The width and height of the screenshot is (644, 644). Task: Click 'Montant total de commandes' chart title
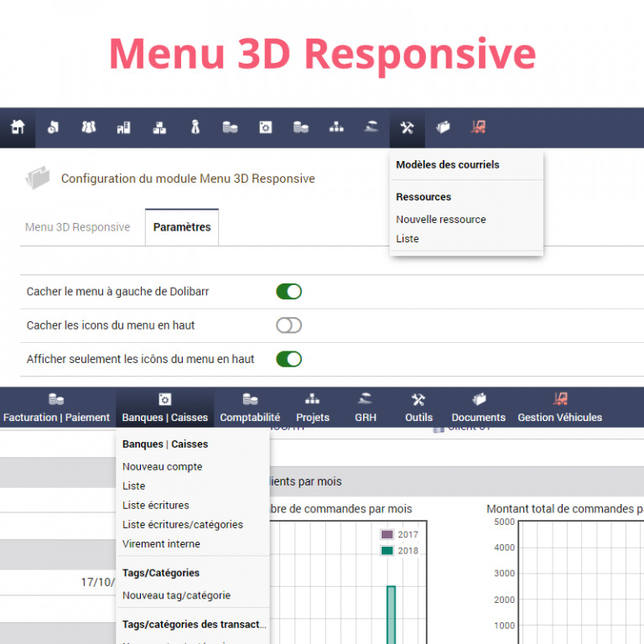tap(564, 509)
